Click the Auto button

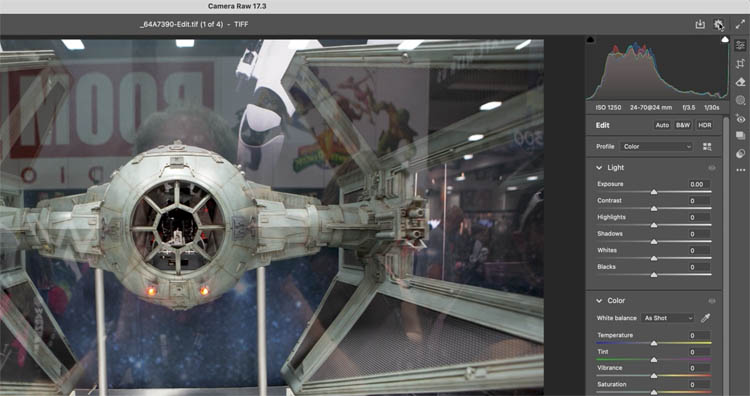click(x=662, y=125)
